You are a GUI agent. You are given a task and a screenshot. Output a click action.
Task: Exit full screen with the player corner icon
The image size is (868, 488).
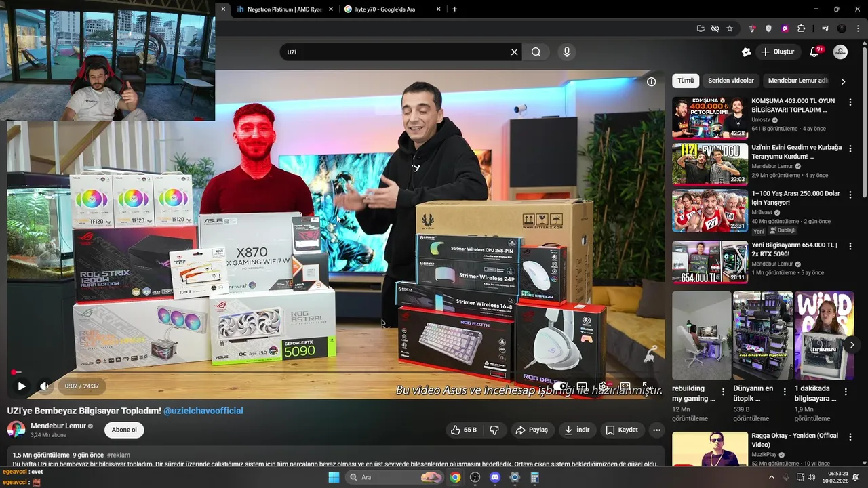(646, 386)
